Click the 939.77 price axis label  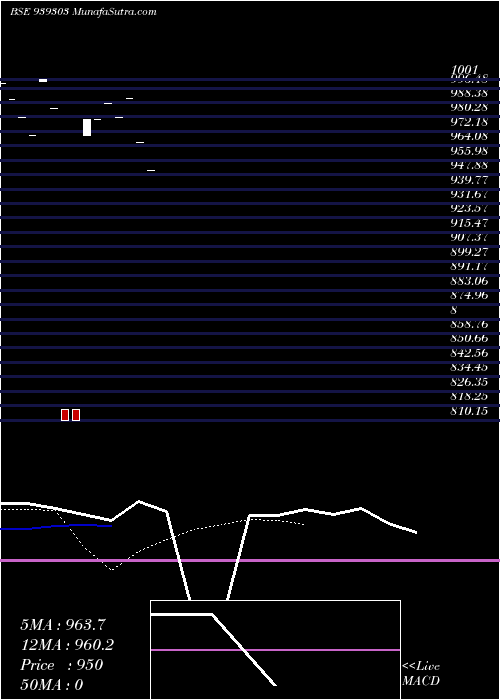(469, 180)
